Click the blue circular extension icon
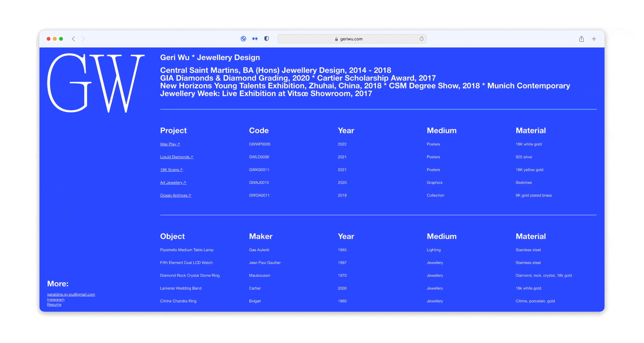The width and height of the screenshot is (644, 343). point(243,39)
